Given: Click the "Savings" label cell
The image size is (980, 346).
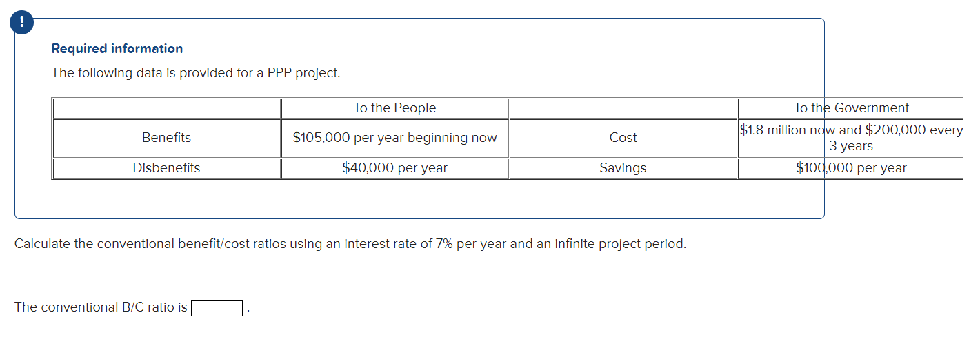Looking at the screenshot, I should point(623,168).
